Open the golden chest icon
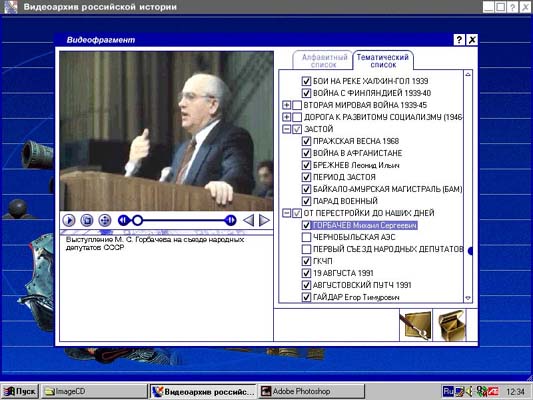The width and height of the screenshot is (533, 400). tap(451, 325)
